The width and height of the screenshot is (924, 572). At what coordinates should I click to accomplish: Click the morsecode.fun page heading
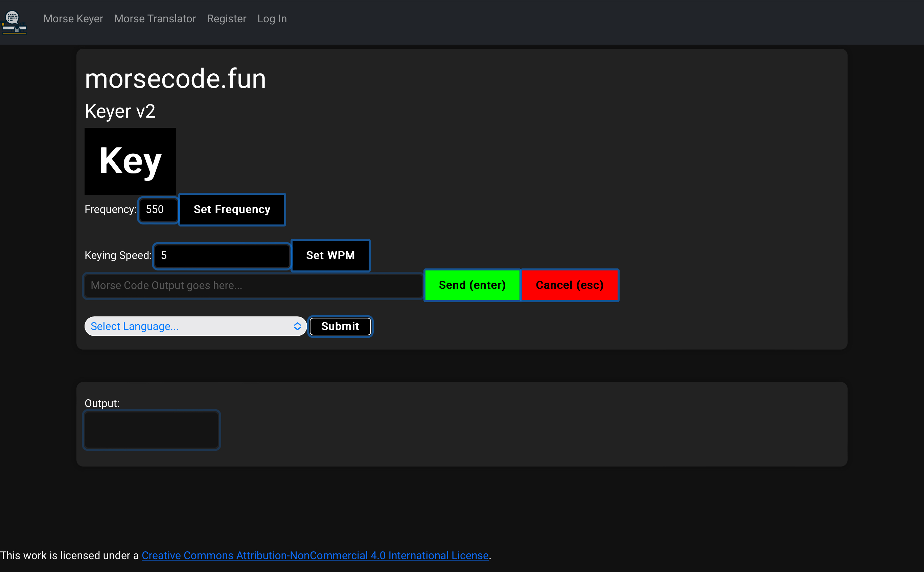coord(175,79)
